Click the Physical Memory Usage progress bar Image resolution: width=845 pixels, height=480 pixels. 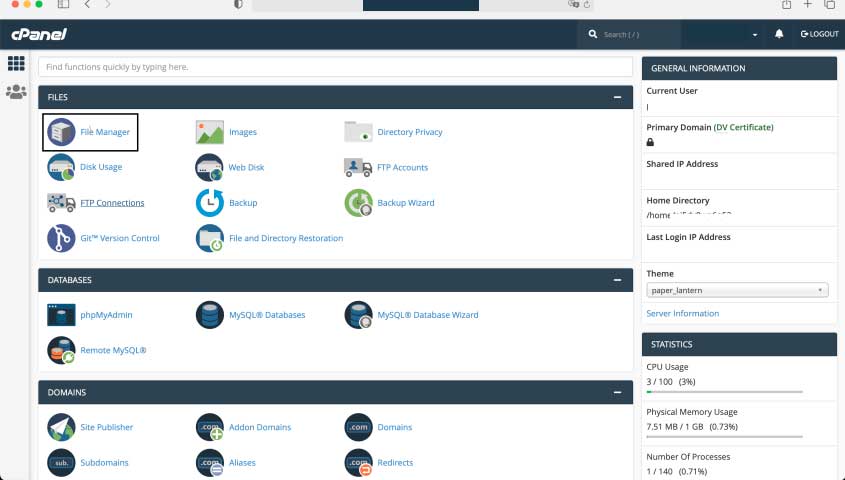[724, 437]
